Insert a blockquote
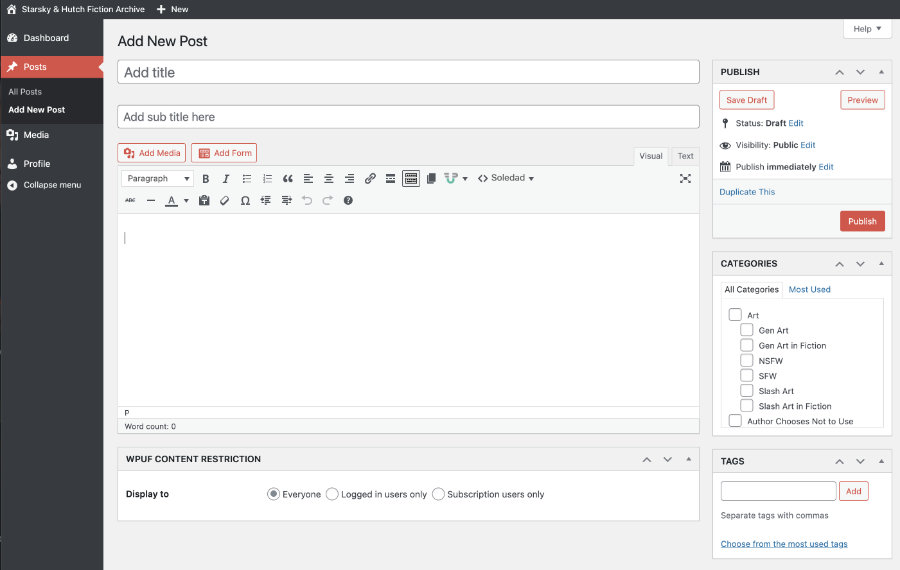 [x=288, y=179]
